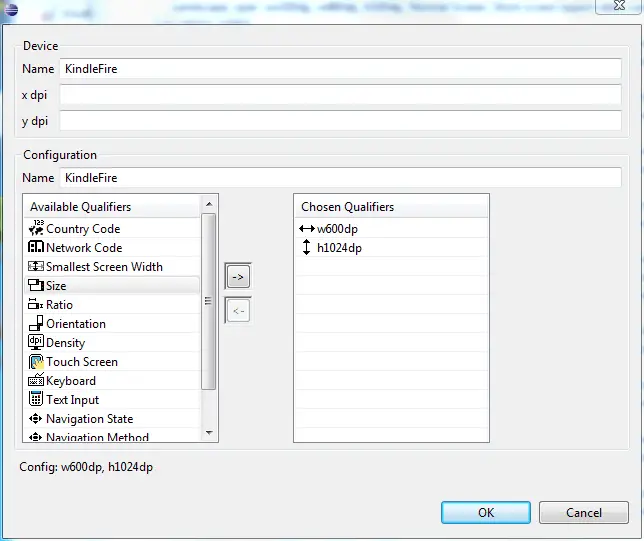This screenshot has height=541, width=644.
Task: Click the qualifiers list scroll down arrow
Action: [x=209, y=433]
